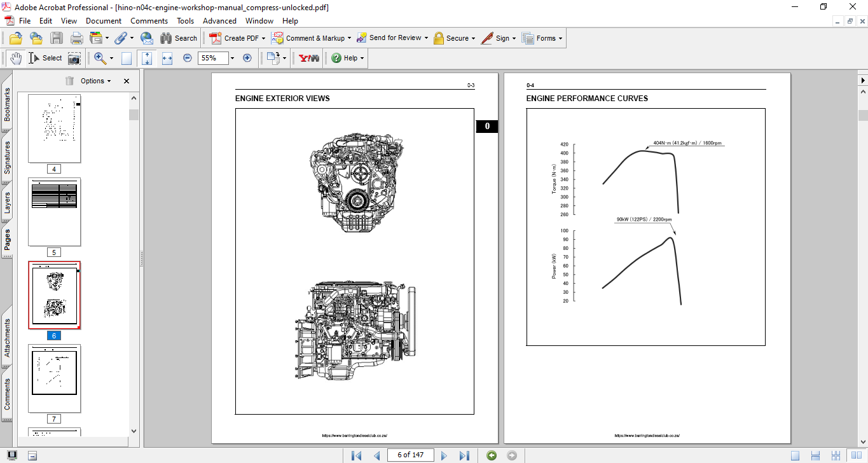Go to the previous view with the green arrow
The height and width of the screenshot is (463, 868).
pos(491,455)
